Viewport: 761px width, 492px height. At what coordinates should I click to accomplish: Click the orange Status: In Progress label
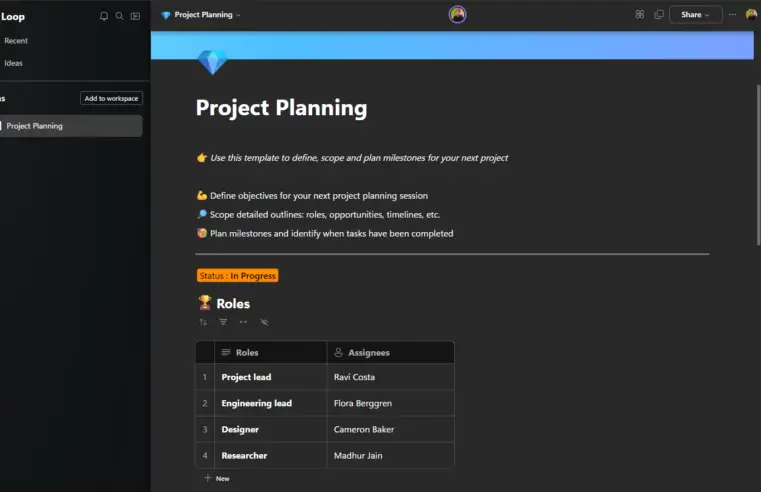tap(238, 276)
